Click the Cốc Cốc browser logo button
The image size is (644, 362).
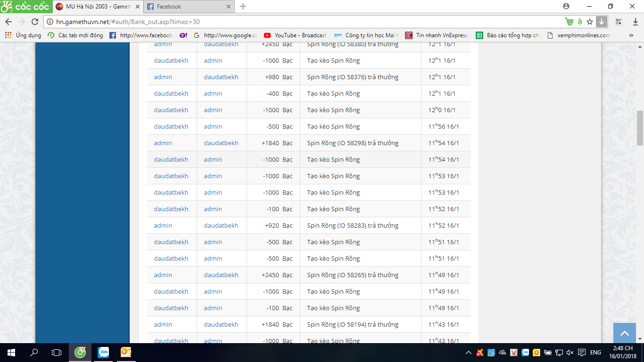(x=25, y=7)
